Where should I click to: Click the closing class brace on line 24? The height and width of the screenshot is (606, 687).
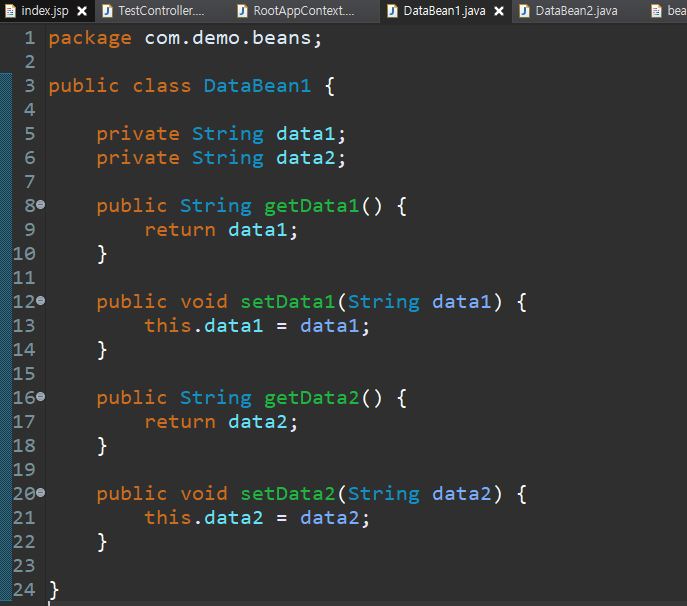coord(54,590)
